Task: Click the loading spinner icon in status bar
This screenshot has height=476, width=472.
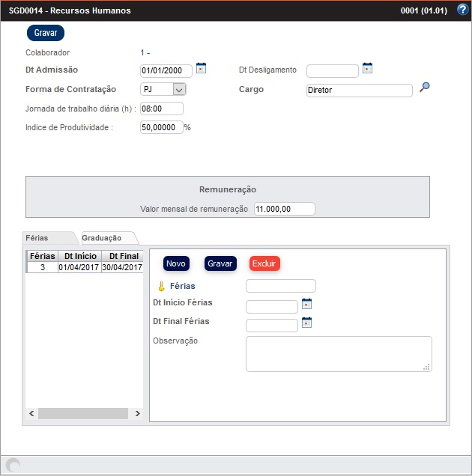Action: click(x=13, y=465)
